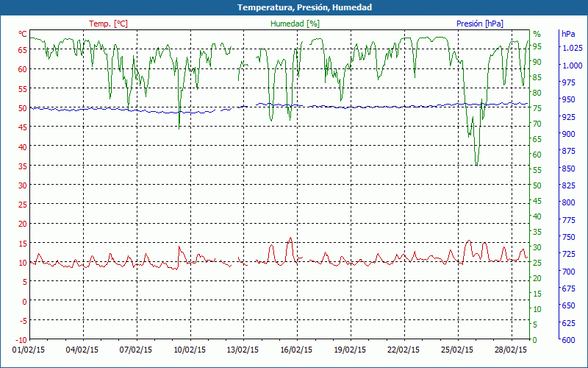Click the pressure axis value 600
The image size is (588, 368).
(568, 340)
